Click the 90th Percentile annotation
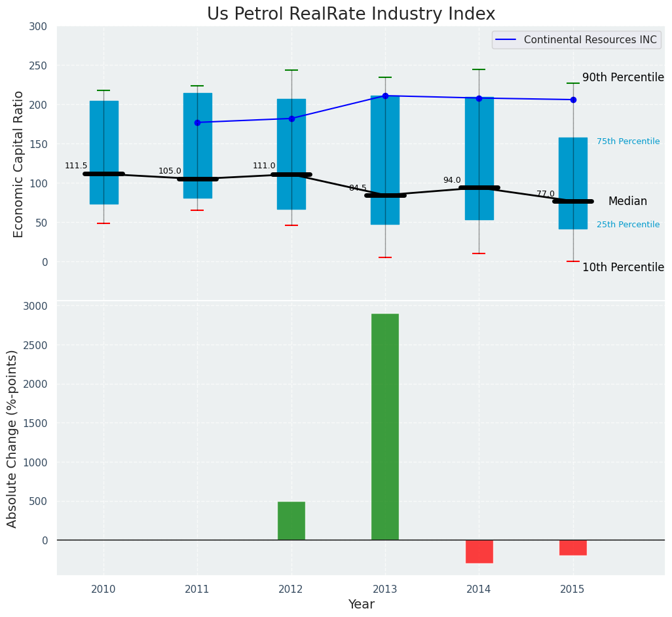This screenshot has height=617, width=672. point(623,77)
